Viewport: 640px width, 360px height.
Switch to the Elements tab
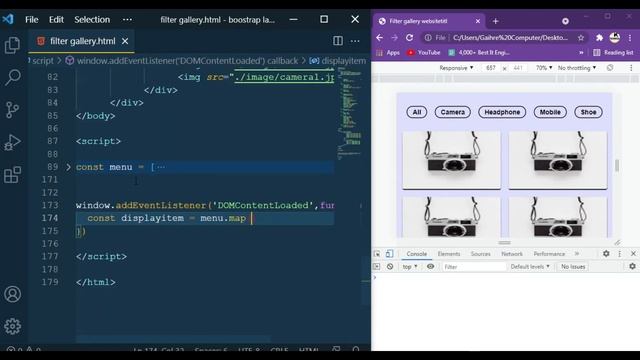coord(449,254)
